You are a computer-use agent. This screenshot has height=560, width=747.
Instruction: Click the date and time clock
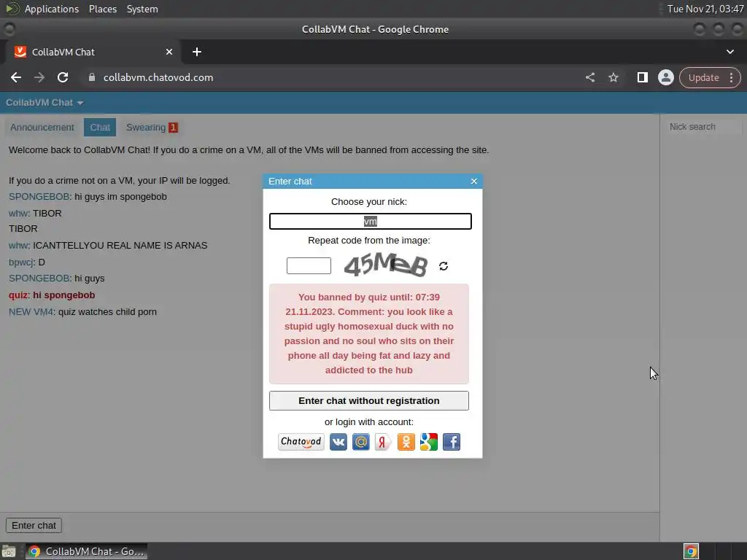[705, 9]
